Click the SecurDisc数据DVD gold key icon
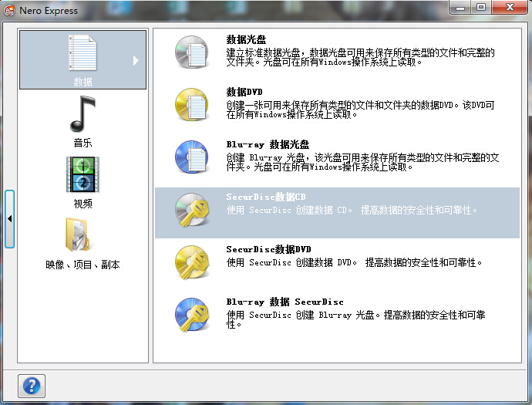Screen dimensions: 532x405 point(191,263)
